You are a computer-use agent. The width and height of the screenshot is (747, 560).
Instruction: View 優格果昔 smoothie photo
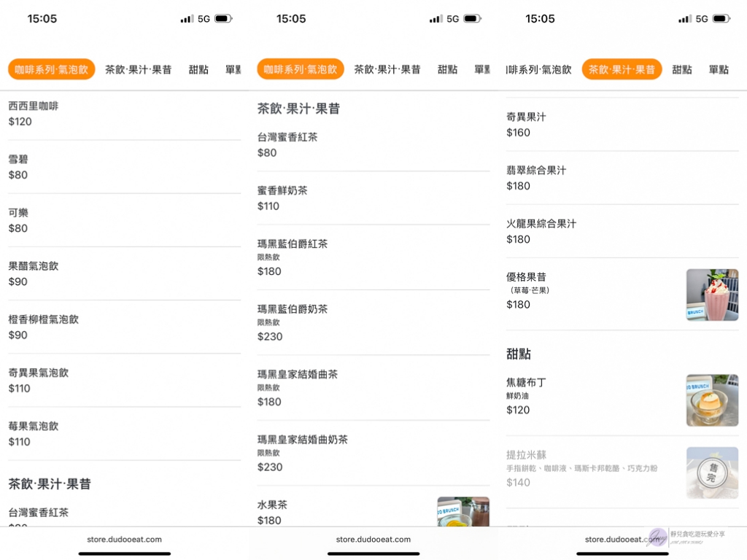712,295
